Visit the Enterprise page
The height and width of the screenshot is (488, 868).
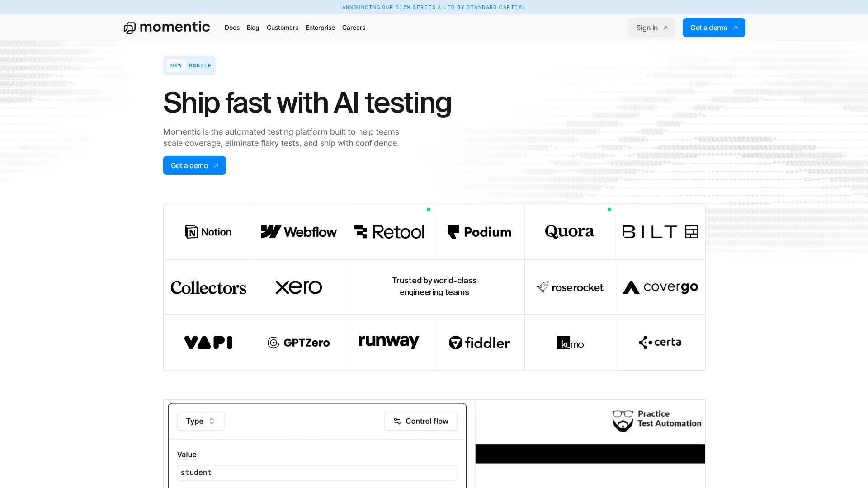(x=320, y=28)
